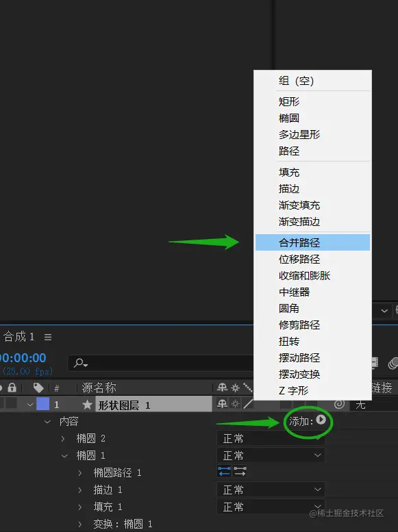Click the shy switch column header icon
The image size is (398, 532).
[x=222, y=388]
